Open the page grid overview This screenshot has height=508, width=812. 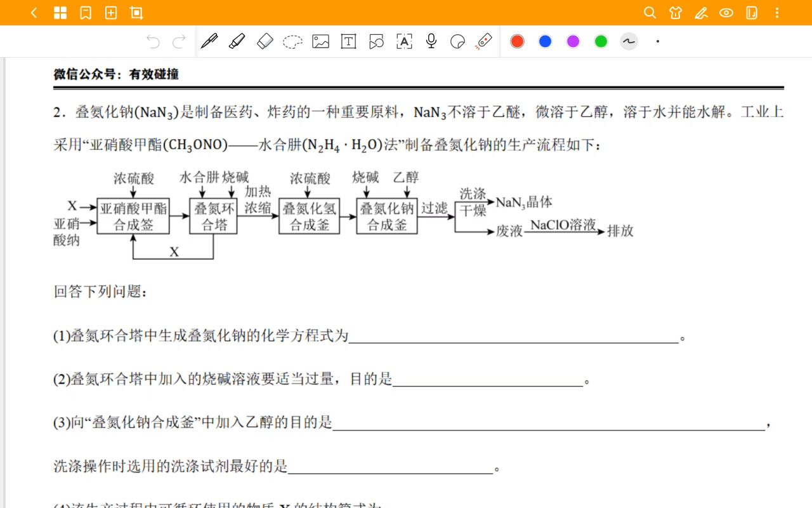click(60, 13)
